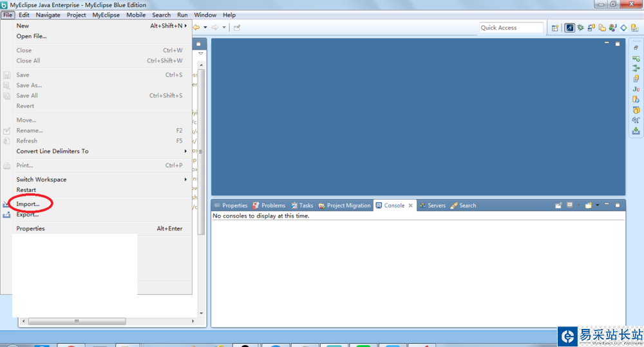Screen dimensions: 644x347
Task: Click the Restore icon atop right trim bar
Action: (636, 48)
